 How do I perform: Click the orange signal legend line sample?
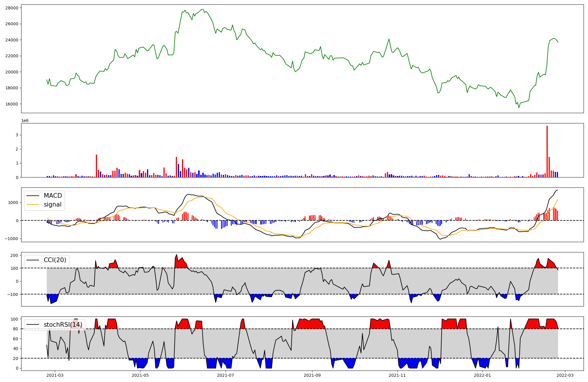(x=33, y=205)
